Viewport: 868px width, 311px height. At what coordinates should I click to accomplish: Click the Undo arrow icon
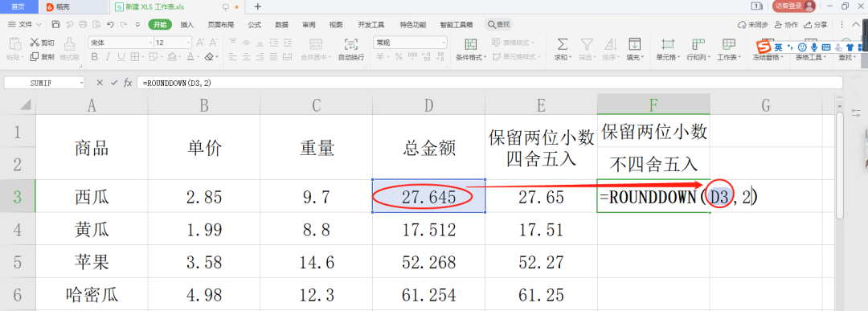pyautogui.click(x=110, y=24)
